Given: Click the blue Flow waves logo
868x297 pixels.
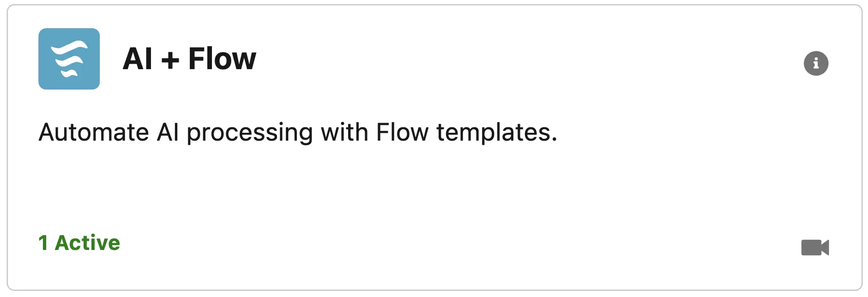Looking at the screenshot, I should [x=69, y=59].
